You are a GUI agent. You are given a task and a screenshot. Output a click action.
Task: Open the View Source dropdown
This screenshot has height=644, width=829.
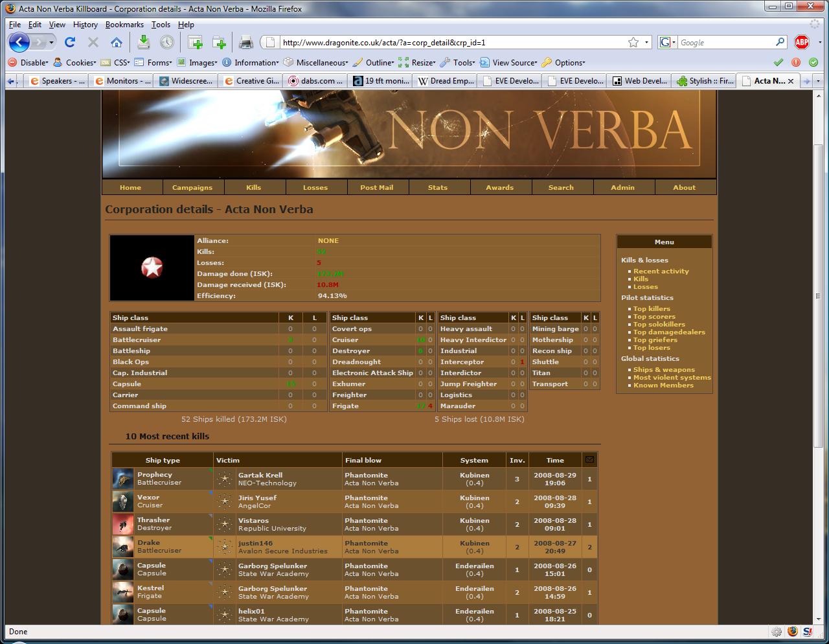point(508,63)
